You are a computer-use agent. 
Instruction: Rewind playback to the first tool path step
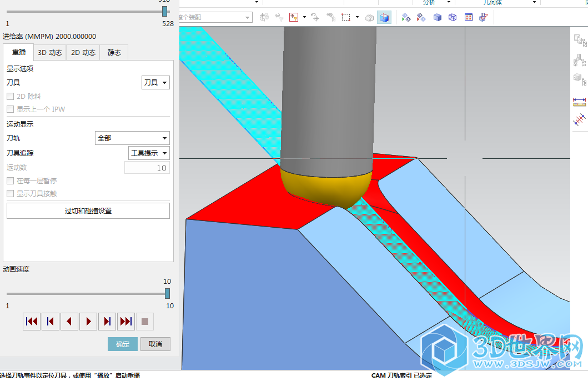coord(32,322)
